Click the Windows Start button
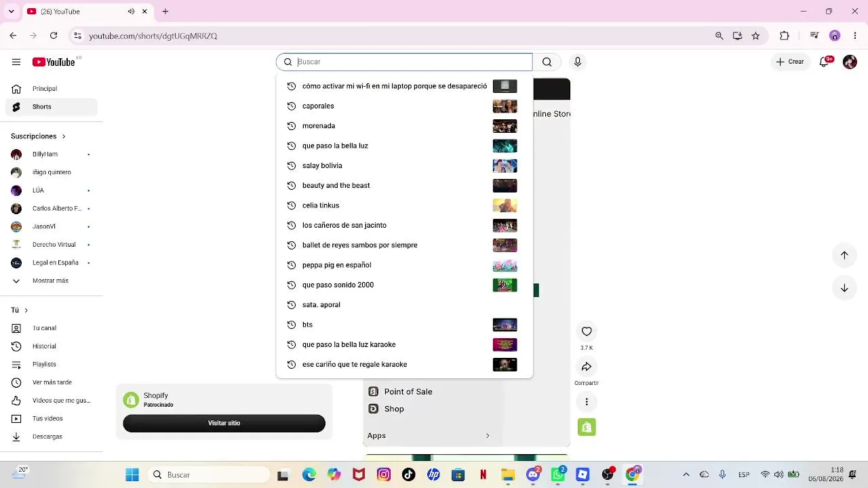The height and width of the screenshot is (488, 868). coord(132,474)
